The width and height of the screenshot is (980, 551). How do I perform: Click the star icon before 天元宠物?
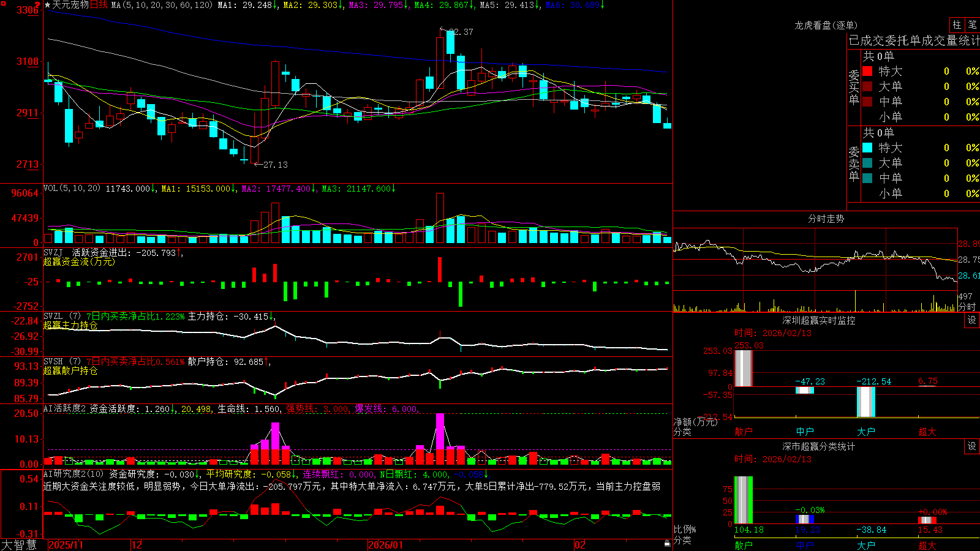point(47,5)
